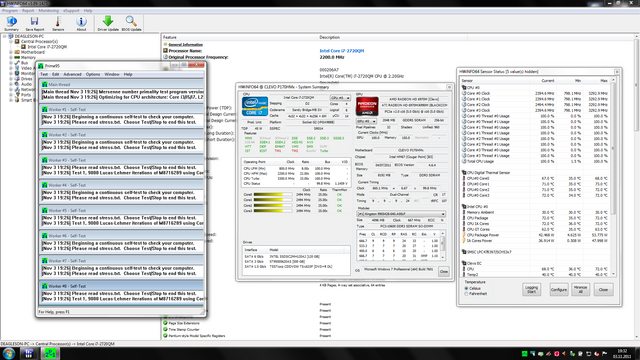Click the Logging Start button
The width and height of the screenshot is (640, 360).
(531, 289)
